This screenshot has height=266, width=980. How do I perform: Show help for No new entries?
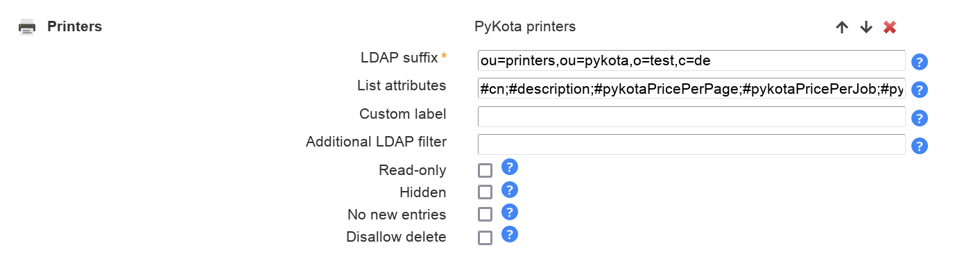[510, 212]
